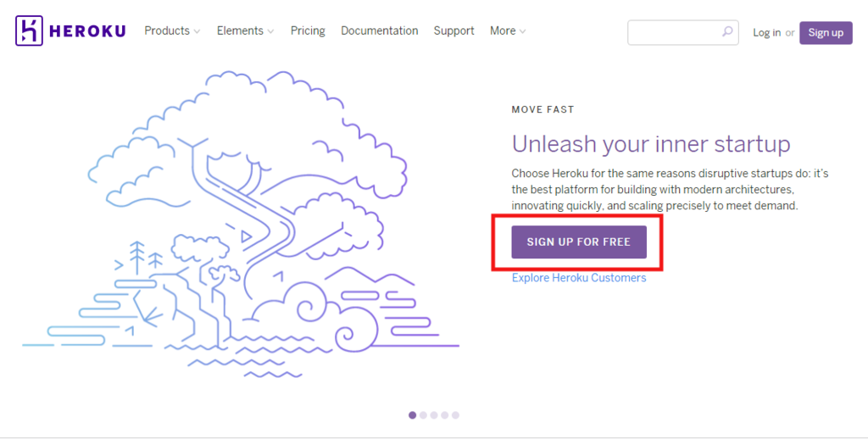Open the More dropdown menu
The image size is (868, 439).
(x=508, y=31)
